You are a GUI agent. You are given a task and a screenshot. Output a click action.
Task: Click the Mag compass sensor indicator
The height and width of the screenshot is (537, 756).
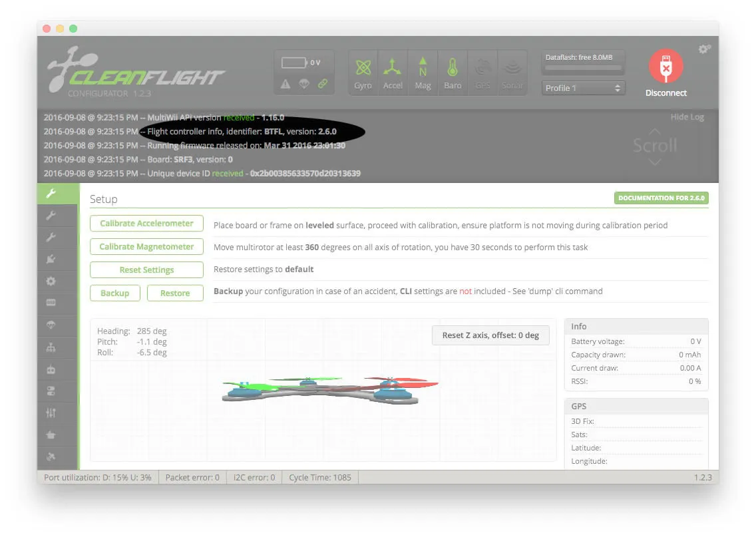tap(423, 73)
